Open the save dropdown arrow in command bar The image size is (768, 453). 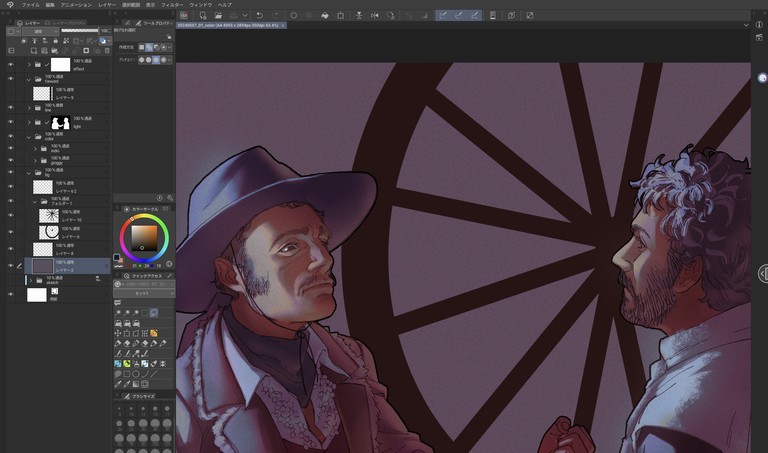[245, 15]
